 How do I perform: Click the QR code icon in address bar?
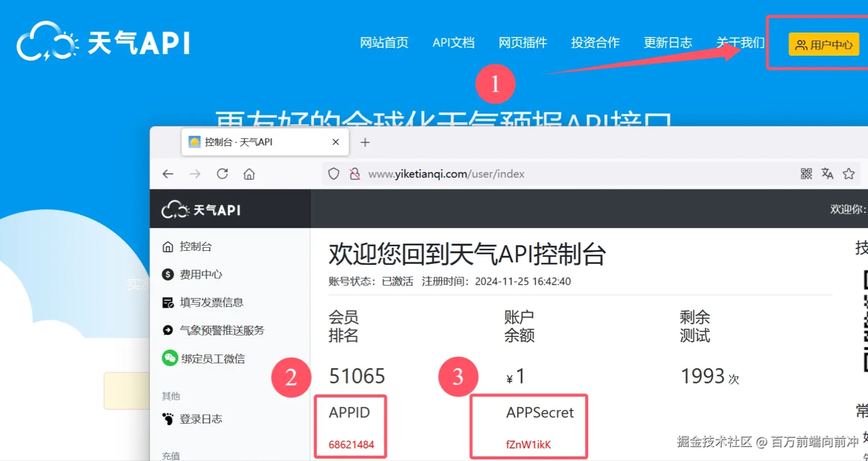click(806, 174)
